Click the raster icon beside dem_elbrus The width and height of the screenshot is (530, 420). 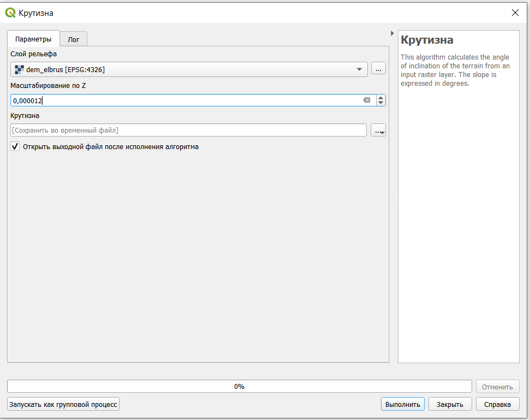point(19,69)
